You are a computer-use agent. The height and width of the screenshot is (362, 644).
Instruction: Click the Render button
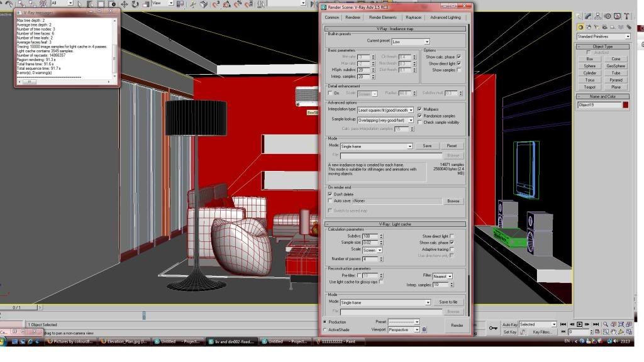(x=457, y=325)
